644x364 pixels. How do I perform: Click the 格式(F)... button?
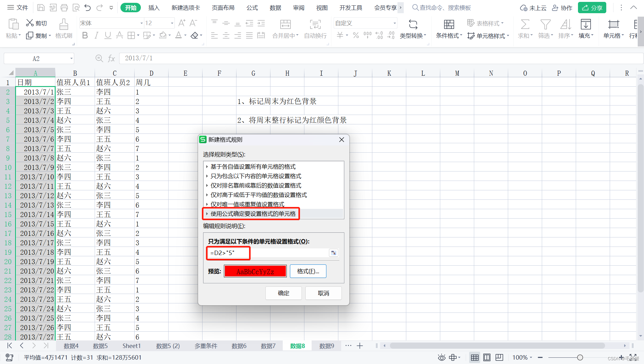[x=308, y=271]
